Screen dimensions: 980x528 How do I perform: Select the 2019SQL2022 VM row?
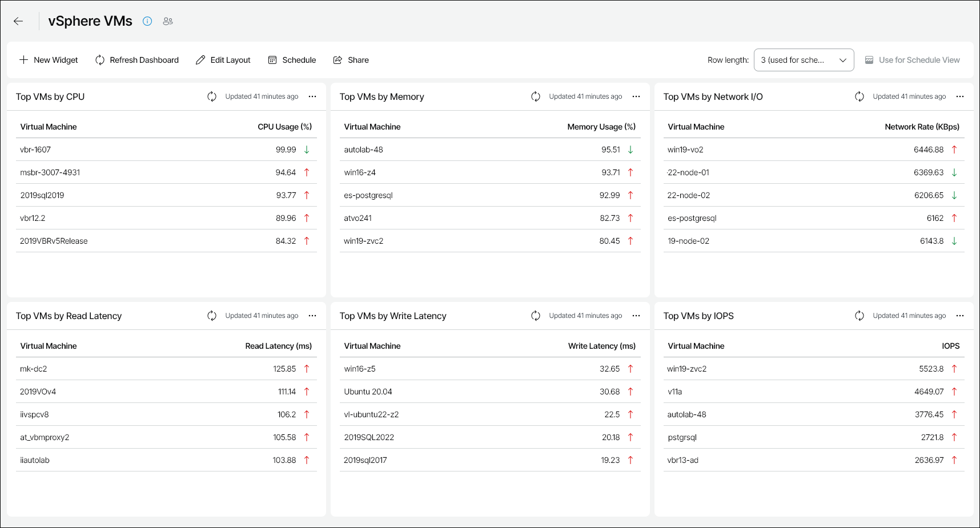pyautogui.click(x=490, y=437)
